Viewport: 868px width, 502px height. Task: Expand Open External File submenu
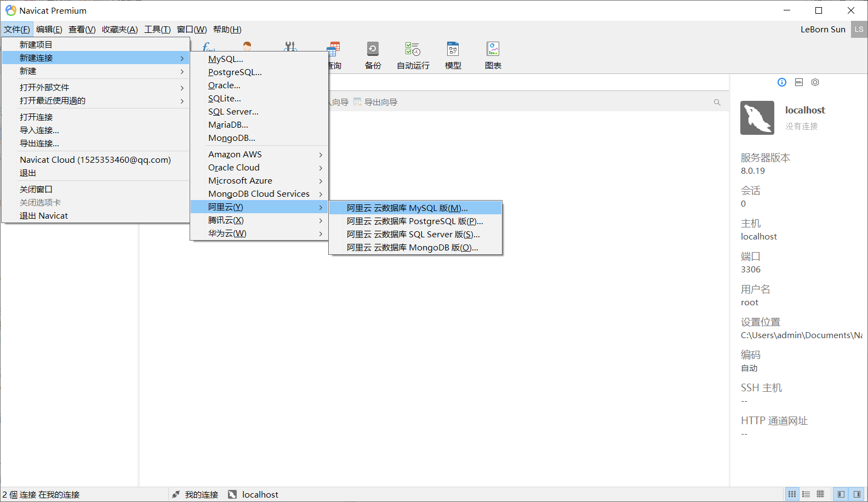[96, 88]
